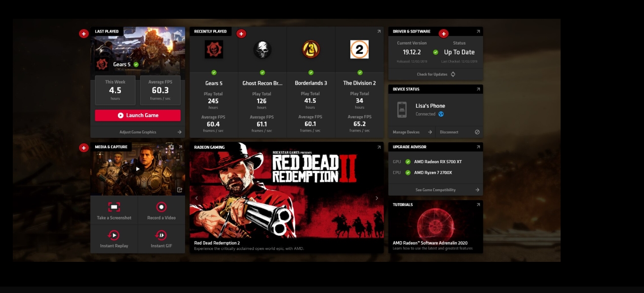This screenshot has height=293, width=644.
Task: Trigger the Instant GIF capture
Action: click(x=161, y=235)
